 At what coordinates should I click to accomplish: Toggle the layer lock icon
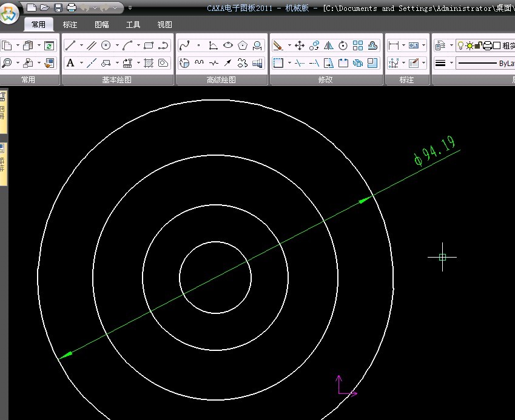(x=478, y=45)
